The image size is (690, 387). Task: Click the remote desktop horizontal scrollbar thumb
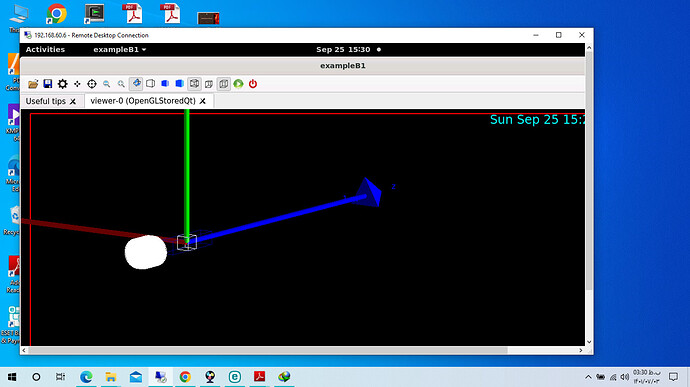pyautogui.click(x=268, y=350)
